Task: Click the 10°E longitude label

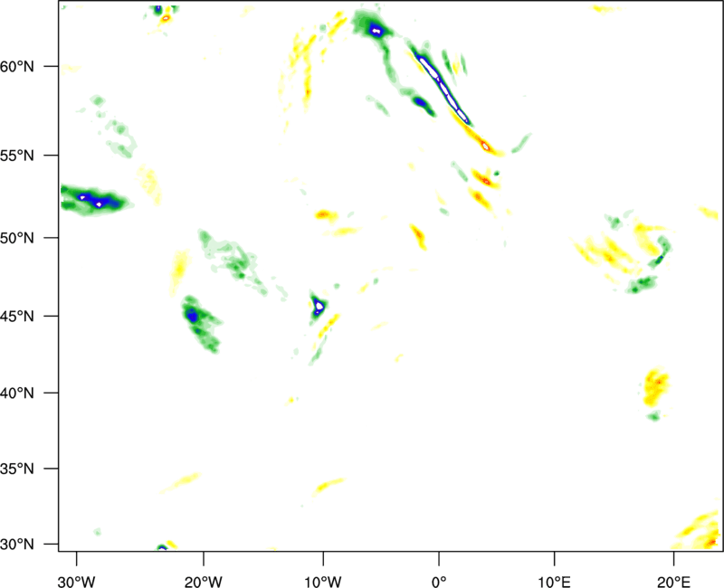Action: pyautogui.click(x=555, y=582)
